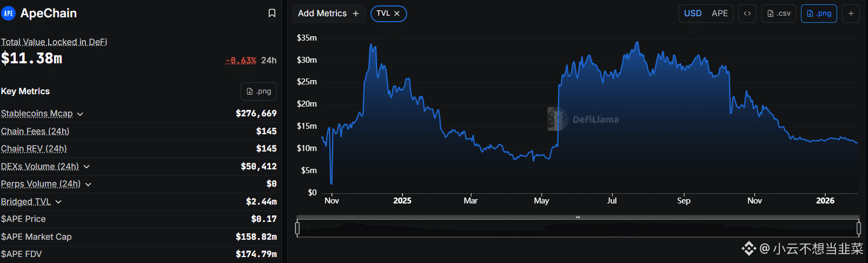Click the $APE FDV label
Viewport: 868px width, 263px height.
[x=22, y=254]
